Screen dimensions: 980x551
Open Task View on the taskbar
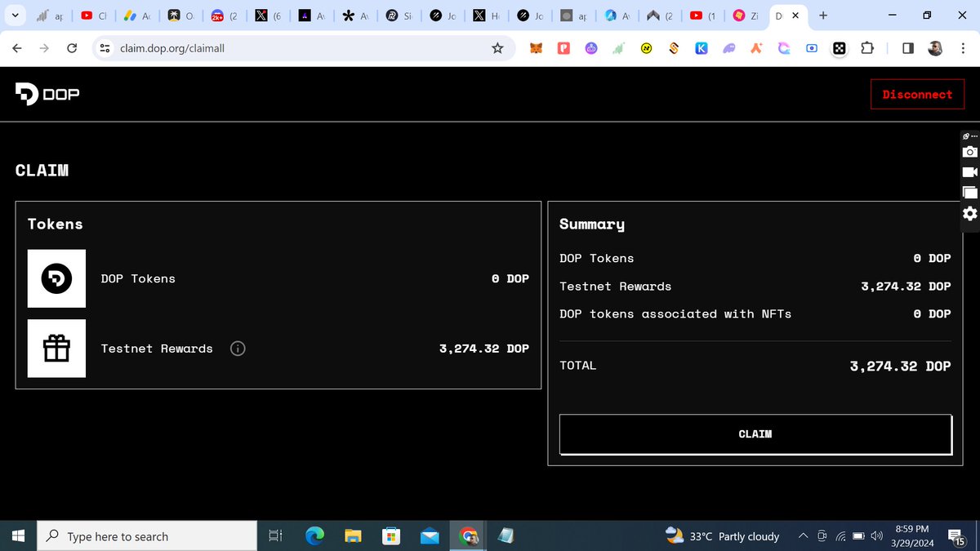(275, 536)
